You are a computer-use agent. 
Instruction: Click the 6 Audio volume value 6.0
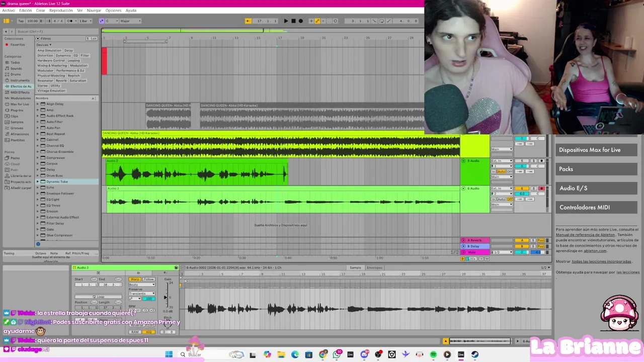522,194
